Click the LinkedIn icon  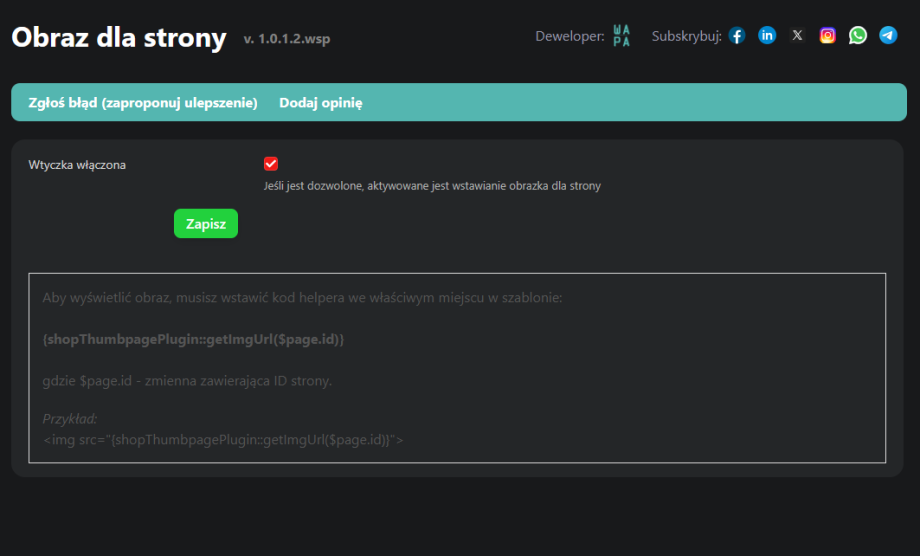767,36
